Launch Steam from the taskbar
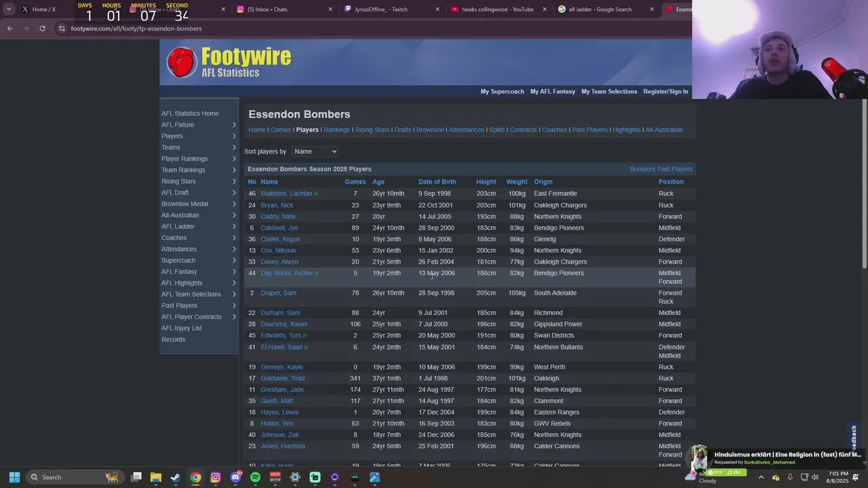Viewport: 868px width, 488px height. 176,477
